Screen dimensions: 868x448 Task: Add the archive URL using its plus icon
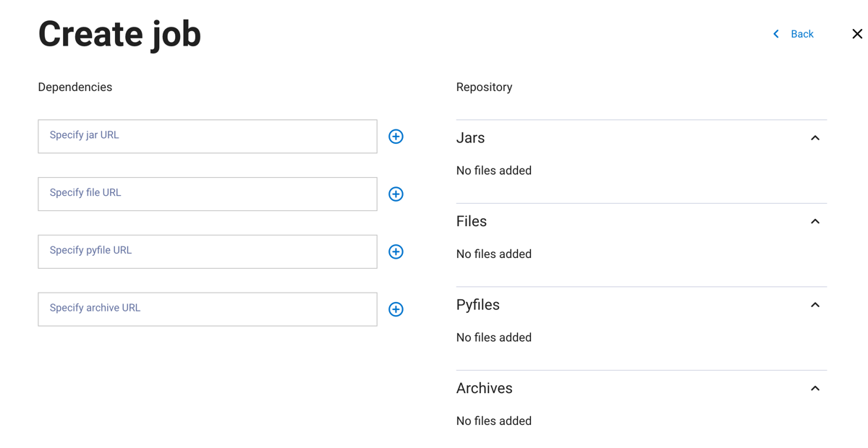(396, 309)
